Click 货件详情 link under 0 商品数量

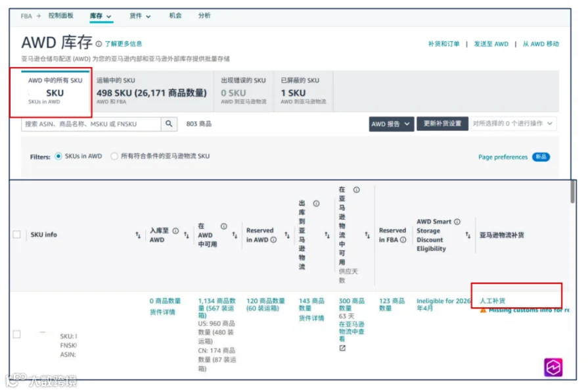pyautogui.click(x=162, y=312)
